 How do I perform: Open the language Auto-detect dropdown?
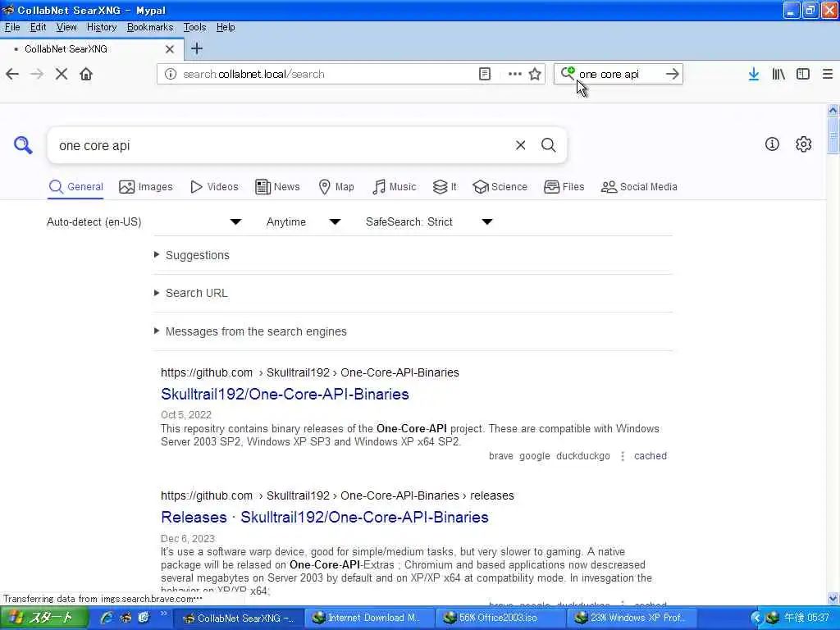(144, 221)
